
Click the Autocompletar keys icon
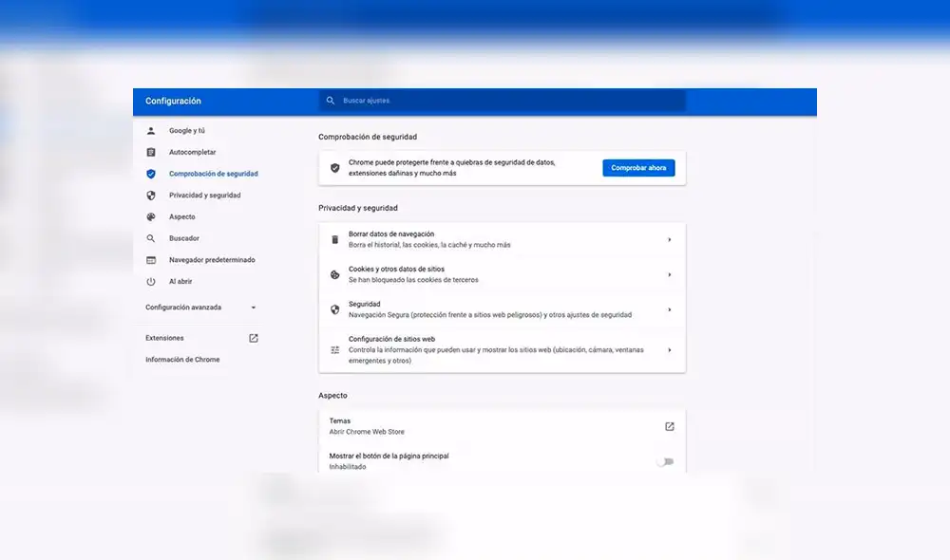[x=150, y=152]
